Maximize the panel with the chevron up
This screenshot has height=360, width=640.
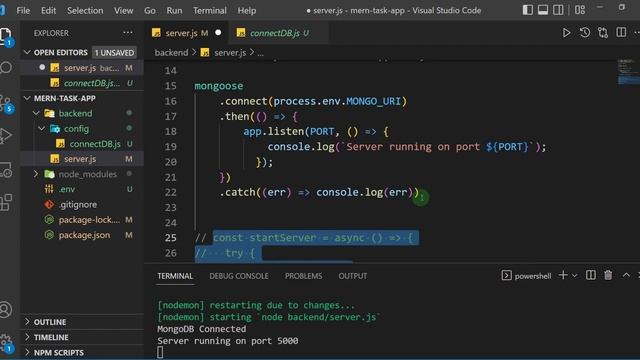[x=626, y=276]
